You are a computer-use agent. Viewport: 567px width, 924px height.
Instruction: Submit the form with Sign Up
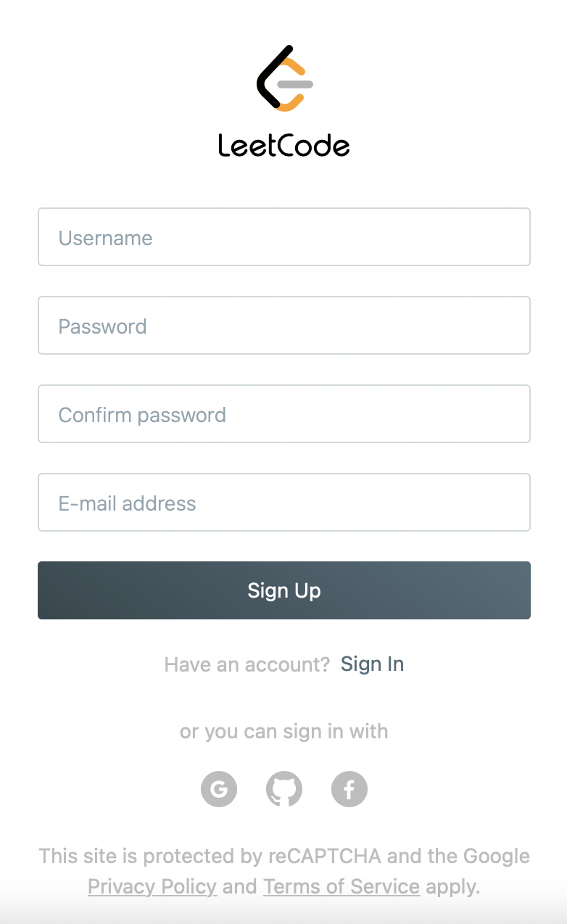pyautogui.click(x=283, y=590)
